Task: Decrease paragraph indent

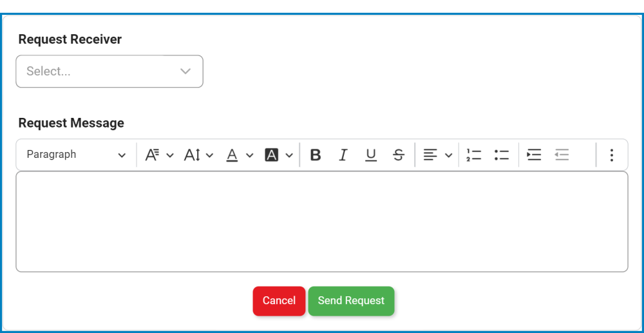Action: pos(562,155)
